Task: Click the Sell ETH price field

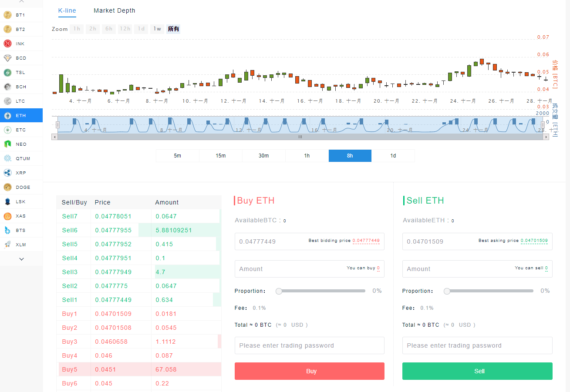Action: 477,241
